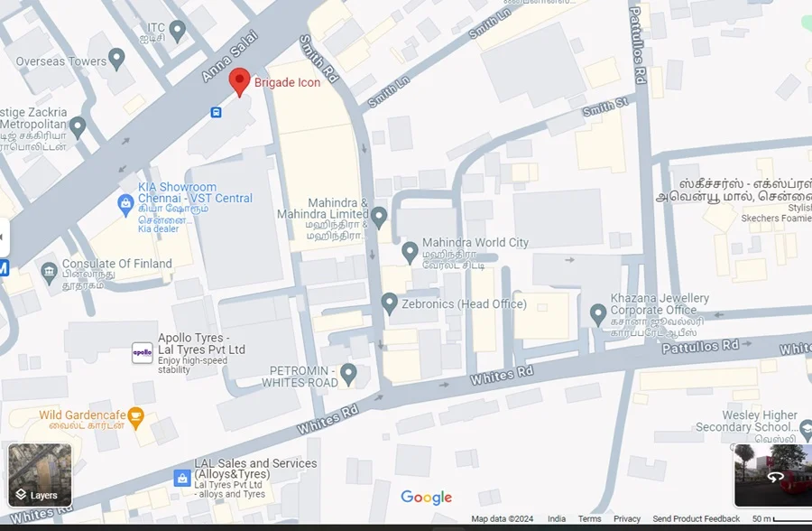Click the India region link
This screenshot has height=531, width=812.
[557, 518]
